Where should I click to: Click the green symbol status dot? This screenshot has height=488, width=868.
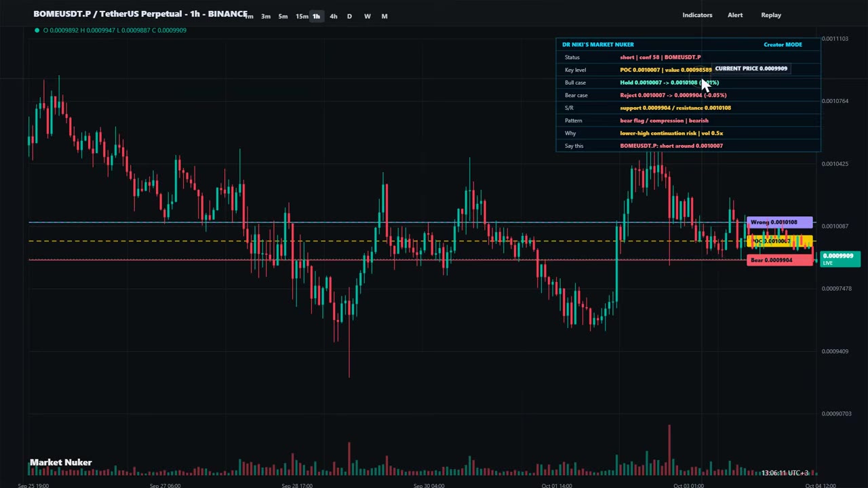click(x=37, y=30)
